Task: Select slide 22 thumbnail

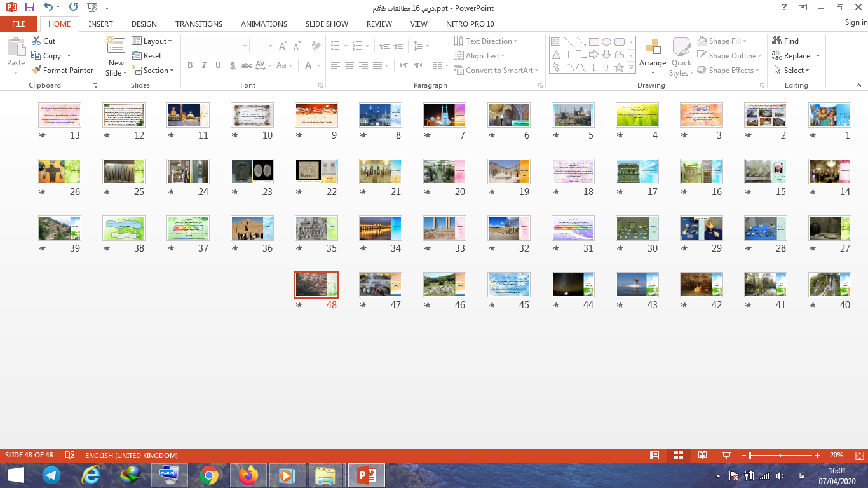Action: click(x=316, y=172)
